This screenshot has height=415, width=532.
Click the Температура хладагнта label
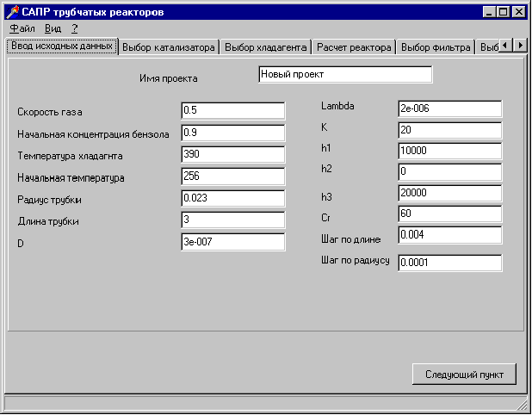70,156
